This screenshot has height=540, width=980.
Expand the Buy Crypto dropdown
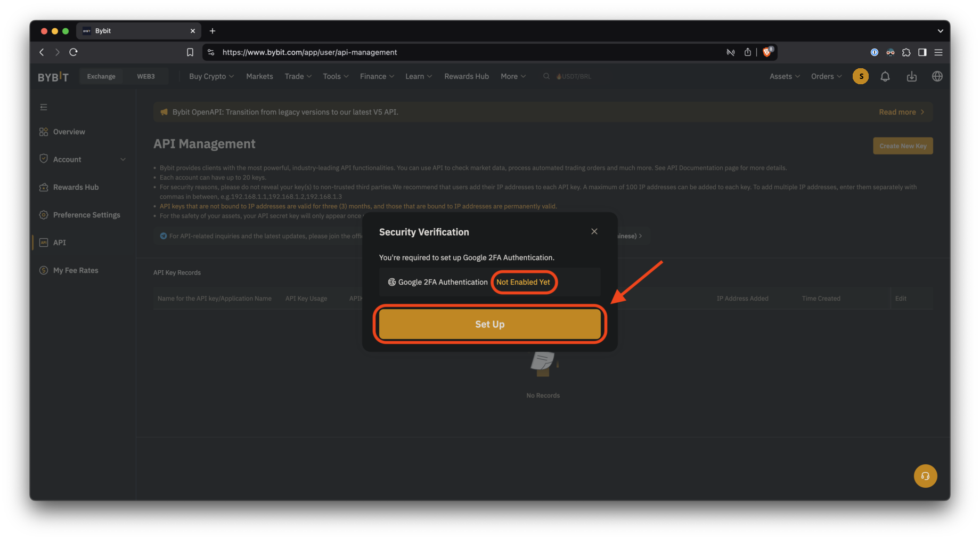[x=211, y=77]
